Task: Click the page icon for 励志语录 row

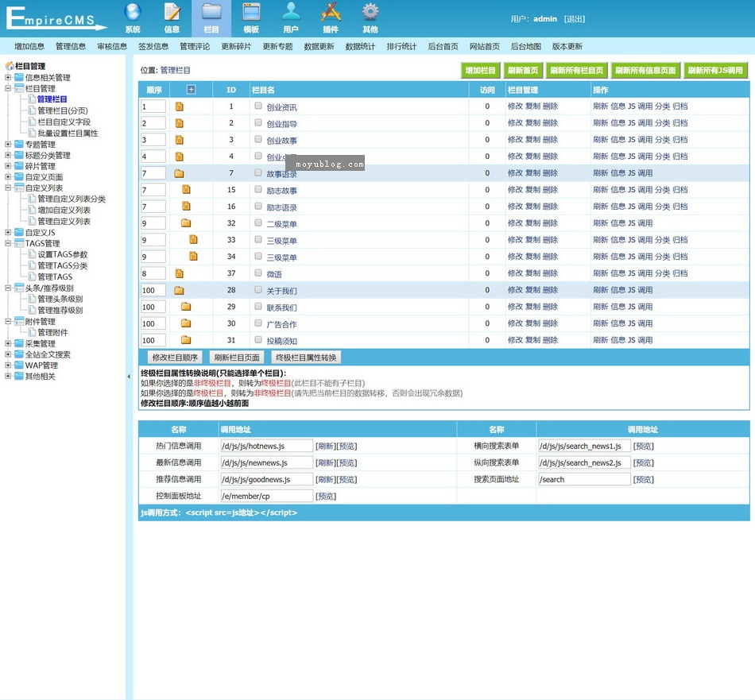Action: (186, 207)
